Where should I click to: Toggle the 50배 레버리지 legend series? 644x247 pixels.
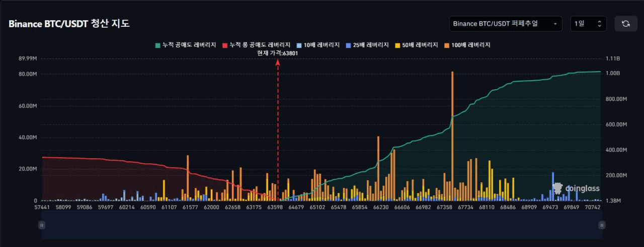pyautogui.click(x=417, y=45)
